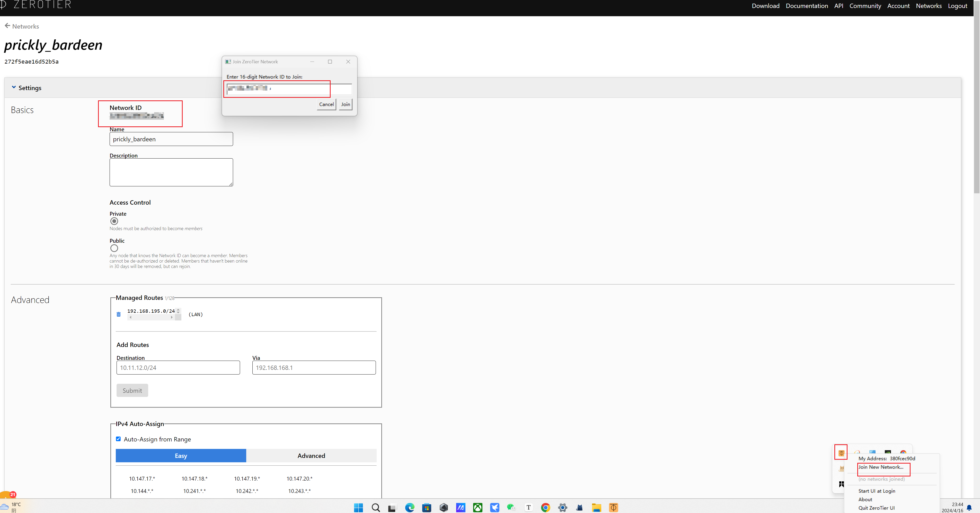The height and width of the screenshot is (513, 980).
Task: Click Submit button under Add Routes
Action: coord(132,390)
